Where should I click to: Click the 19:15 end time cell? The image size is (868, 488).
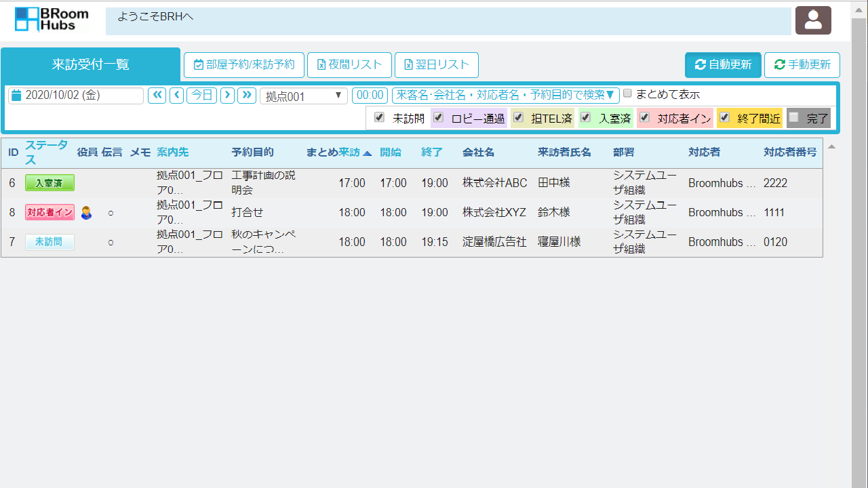click(x=435, y=242)
